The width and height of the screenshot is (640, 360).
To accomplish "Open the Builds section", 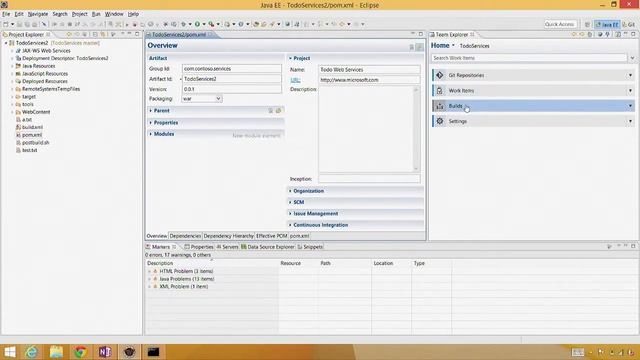I will tap(533, 106).
